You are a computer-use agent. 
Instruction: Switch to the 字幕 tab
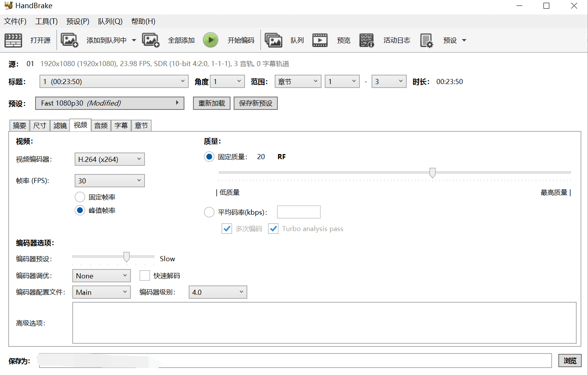pos(121,126)
